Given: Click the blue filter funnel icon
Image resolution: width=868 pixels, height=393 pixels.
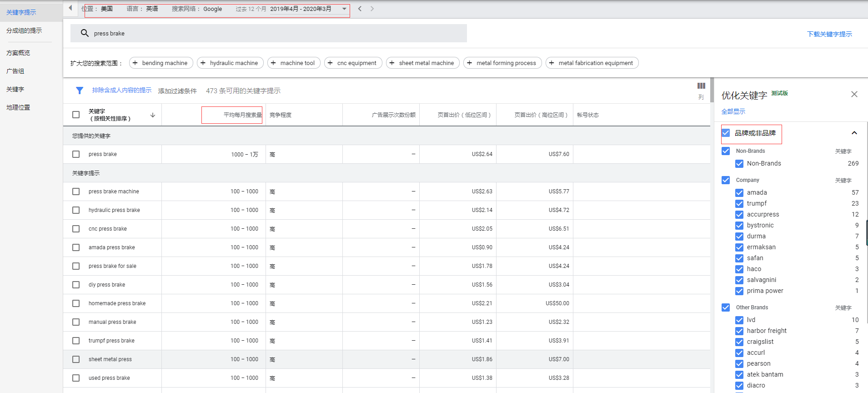Looking at the screenshot, I should pos(80,91).
